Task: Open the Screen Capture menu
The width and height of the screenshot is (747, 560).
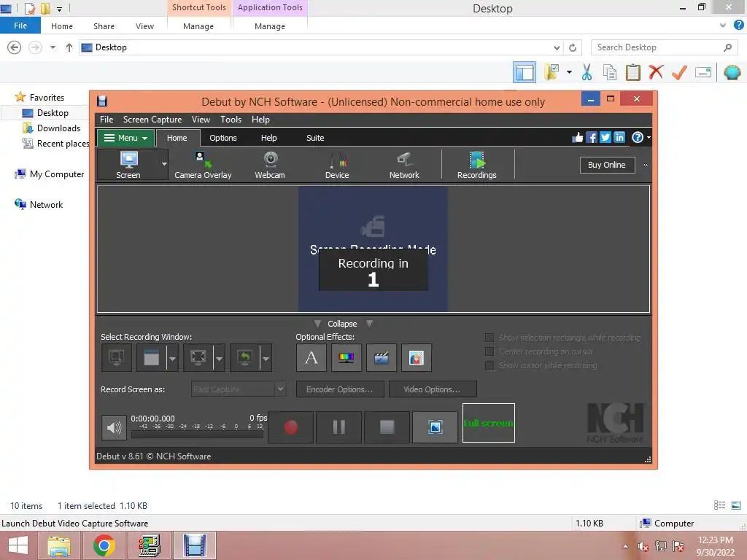Action: (152, 120)
